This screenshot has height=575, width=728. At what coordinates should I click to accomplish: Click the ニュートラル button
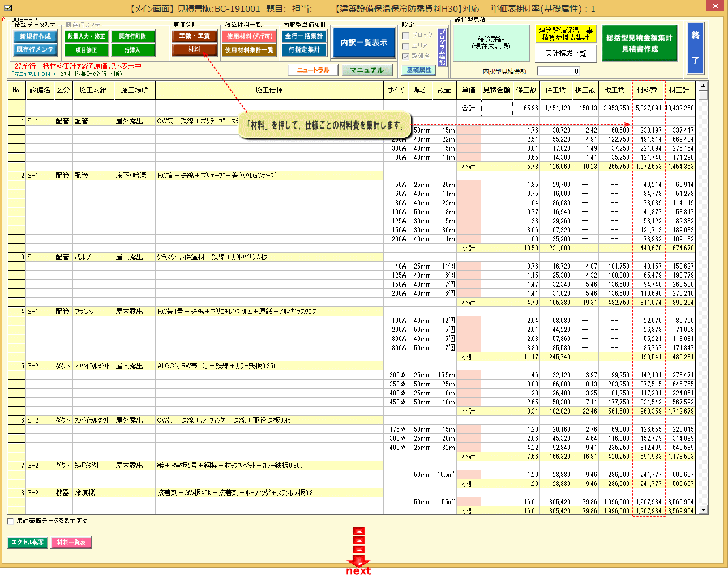[x=313, y=70]
